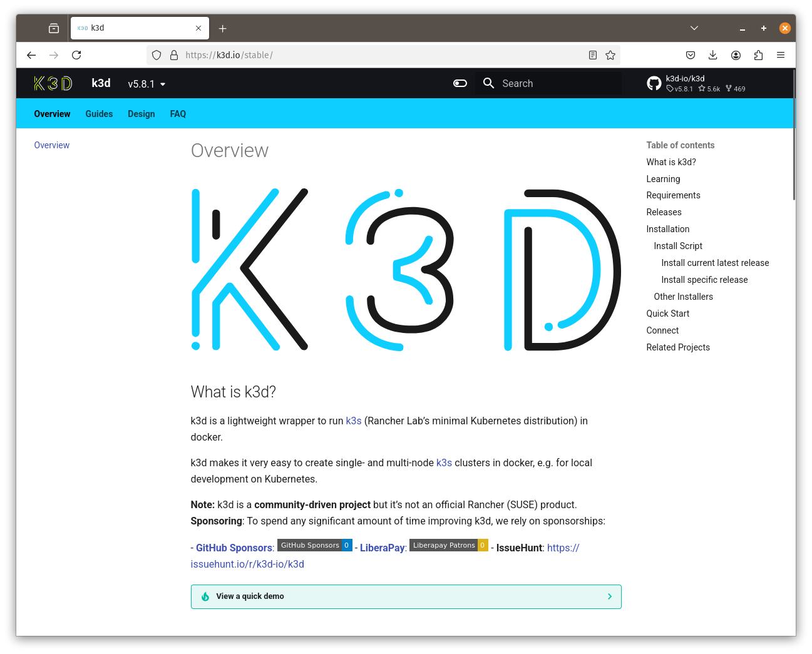
Task: Click the large K3D logo image
Action: [406, 270]
